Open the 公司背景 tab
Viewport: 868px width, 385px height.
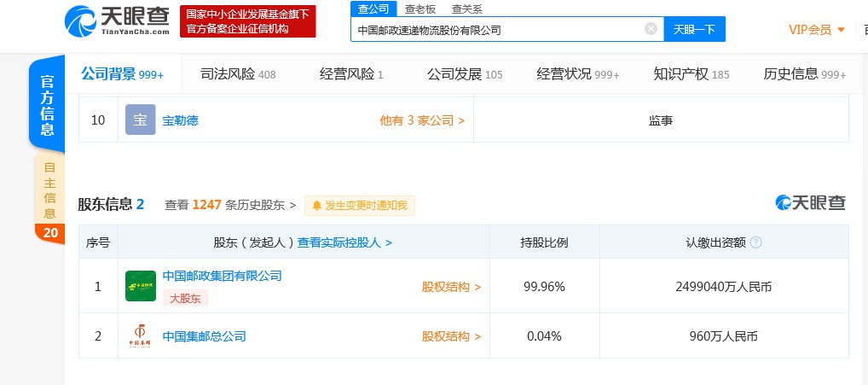[x=123, y=73]
